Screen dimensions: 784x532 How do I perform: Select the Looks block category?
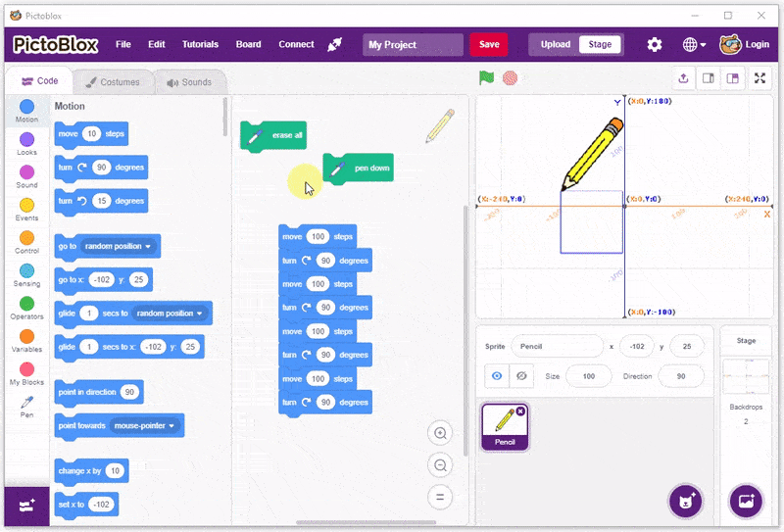point(26,144)
